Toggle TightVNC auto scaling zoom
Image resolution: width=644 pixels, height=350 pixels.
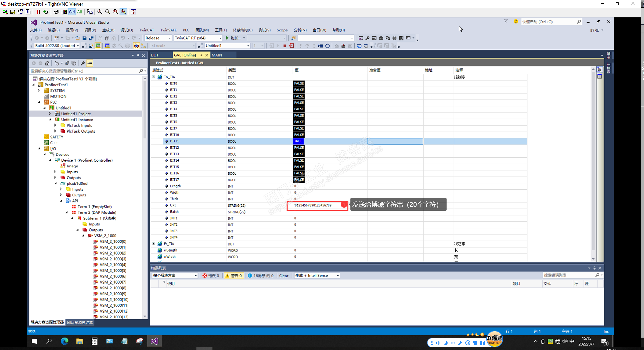pyautogui.click(x=123, y=12)
